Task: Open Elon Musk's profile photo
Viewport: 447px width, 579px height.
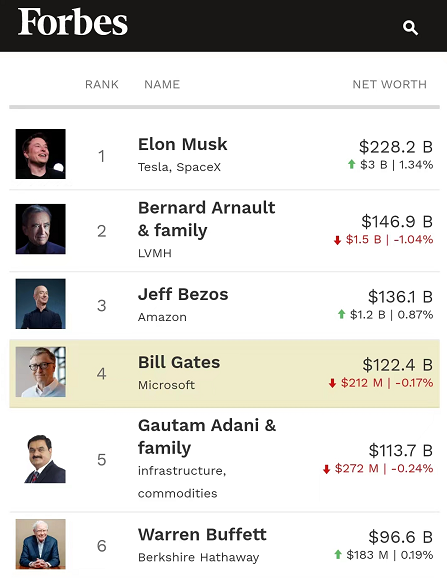Action: click(41, 154)
